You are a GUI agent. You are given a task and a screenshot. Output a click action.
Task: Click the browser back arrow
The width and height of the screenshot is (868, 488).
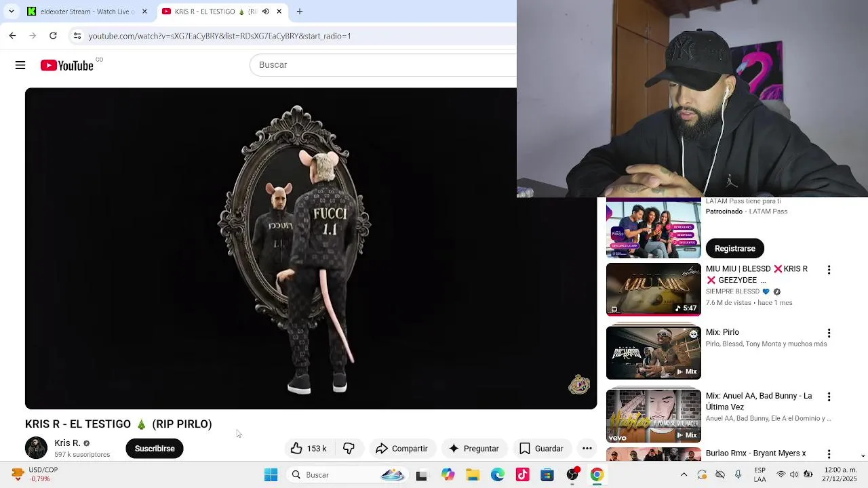click(x=12, y=35)
